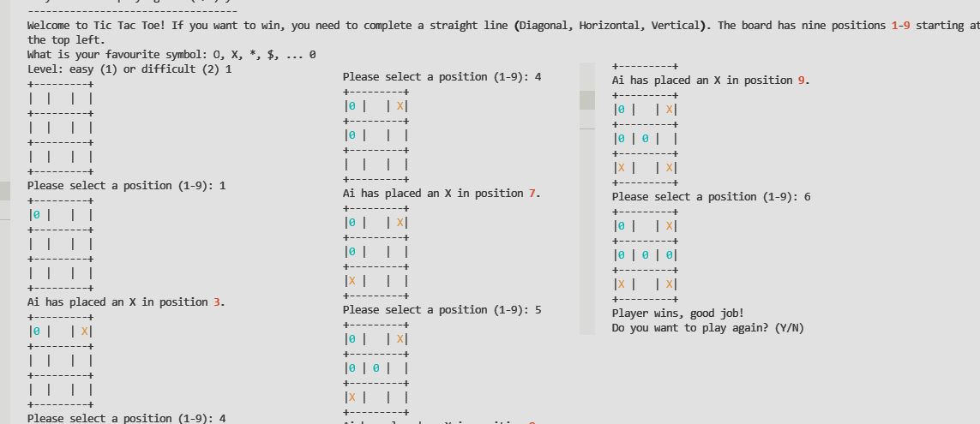Viewport: 980px width, 424px height.
Task: Click the "Player wins, good job!" message
Action: [x=677, y=314]
